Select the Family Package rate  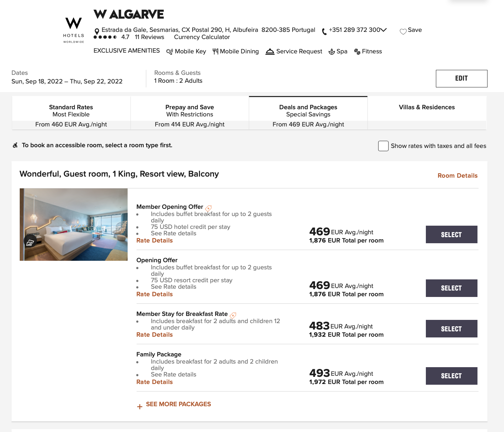coord(451,376)
